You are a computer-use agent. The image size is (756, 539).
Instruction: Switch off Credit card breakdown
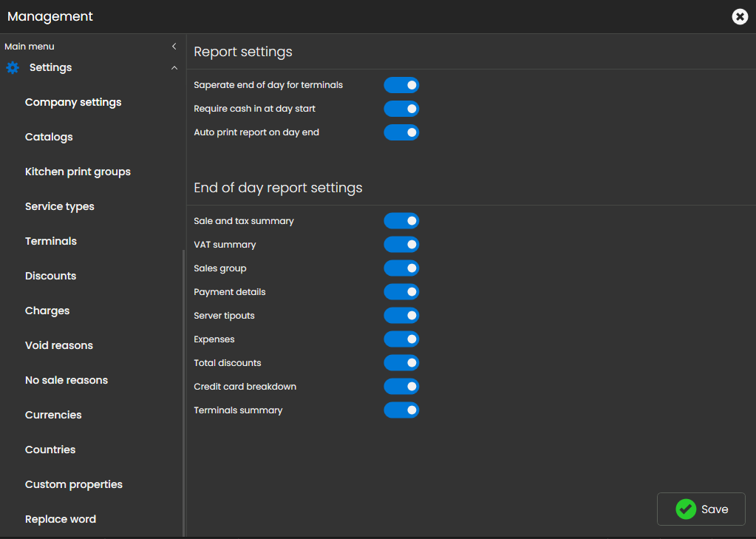pyautogui.click(x=401, y=387)
